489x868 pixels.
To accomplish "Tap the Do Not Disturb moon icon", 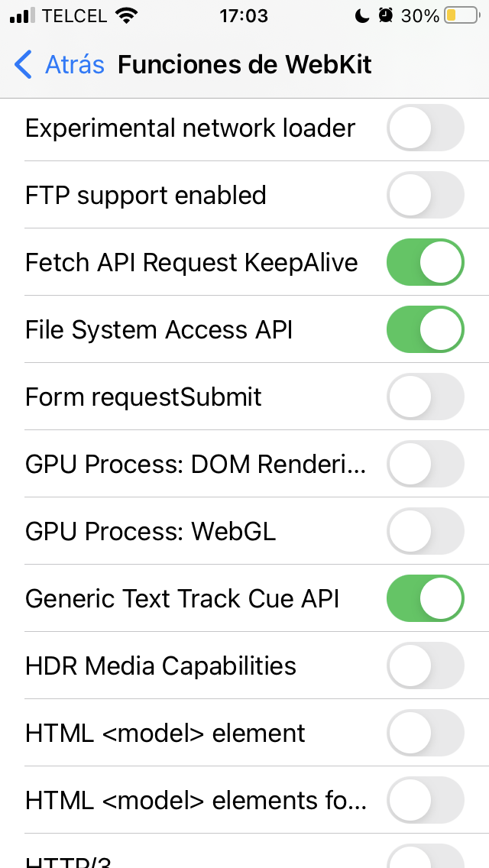I will tap(362, 15).
